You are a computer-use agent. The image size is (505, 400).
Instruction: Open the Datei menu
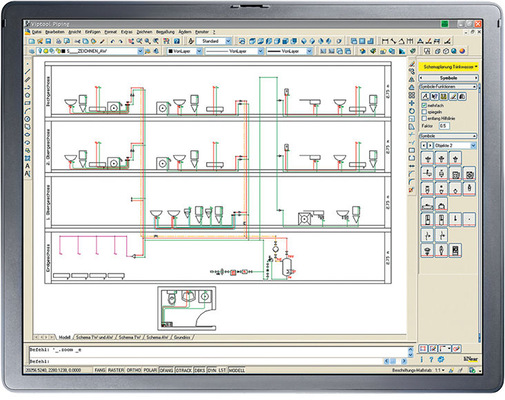point(37,32)
